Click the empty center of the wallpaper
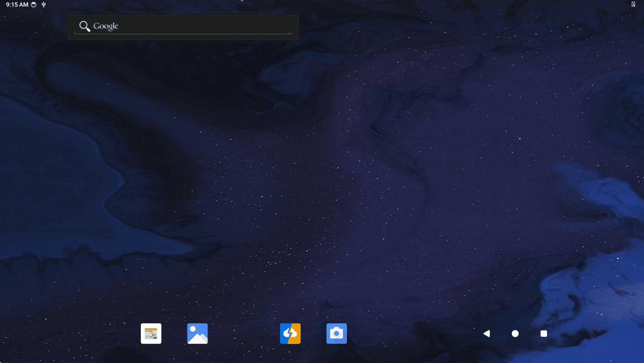644x363 pixels. (x=322, y=175)
